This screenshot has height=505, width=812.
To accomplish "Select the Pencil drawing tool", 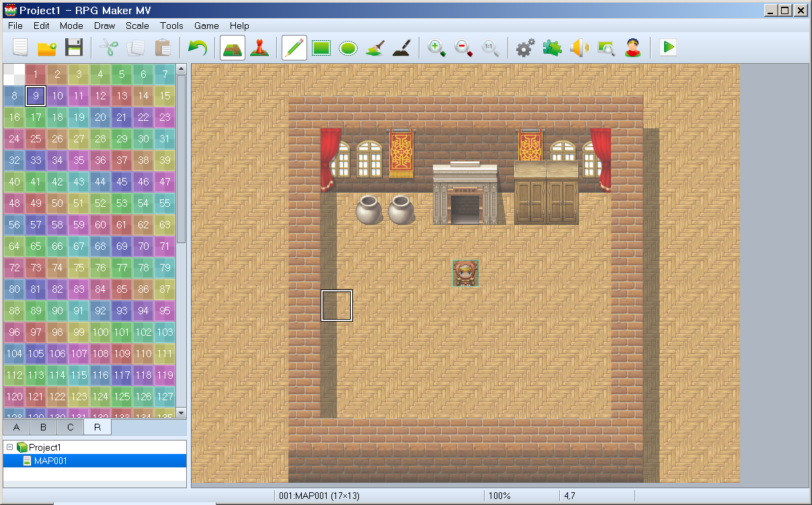I will pos(294,48).
